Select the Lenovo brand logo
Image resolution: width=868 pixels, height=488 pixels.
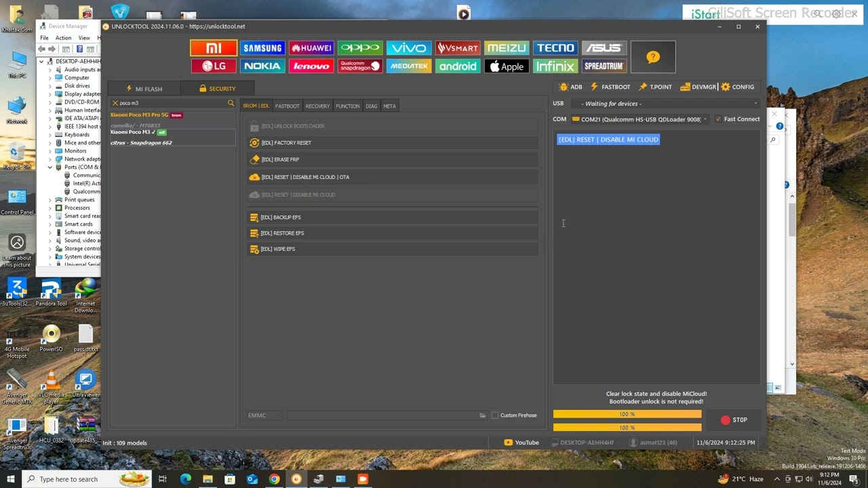click(311, 66)
